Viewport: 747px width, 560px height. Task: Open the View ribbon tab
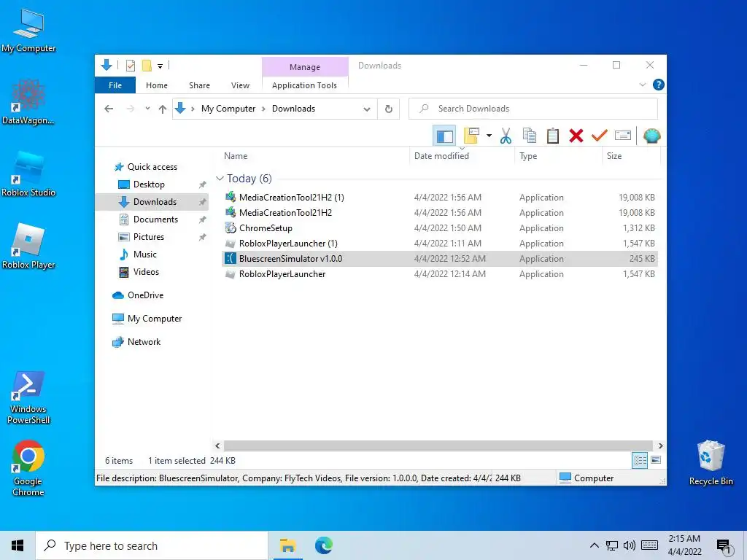click(x=240, y=85)
